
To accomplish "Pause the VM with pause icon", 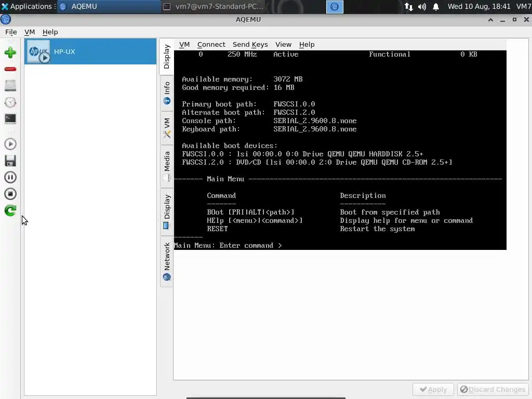I will coord(10,177).
